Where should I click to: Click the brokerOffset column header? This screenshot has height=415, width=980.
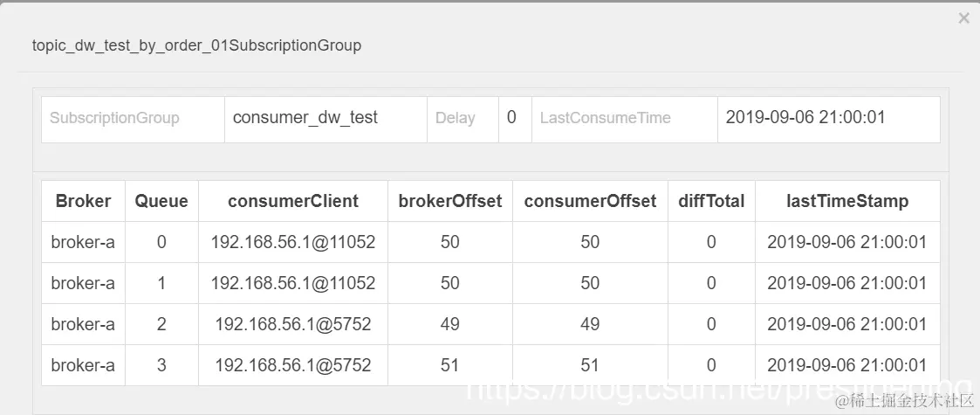450,201
